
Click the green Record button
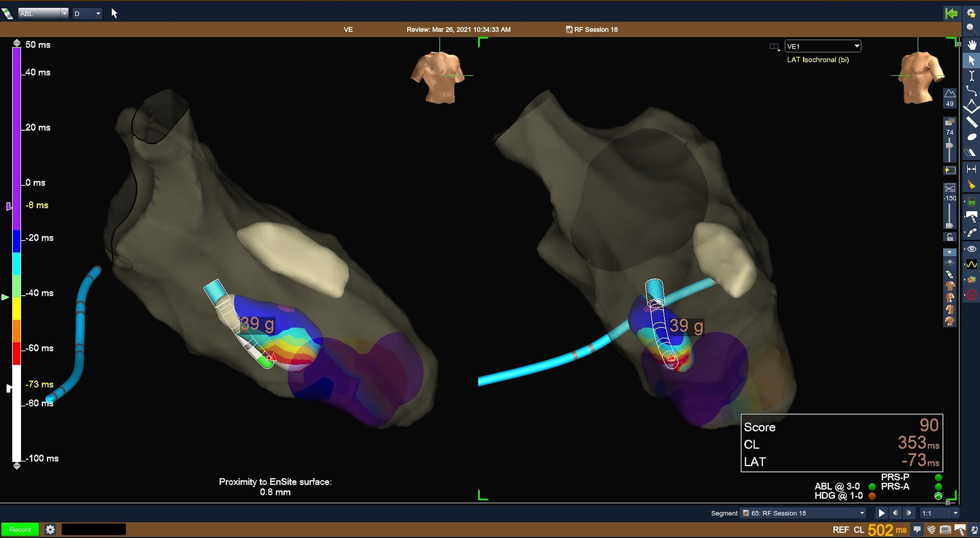[x=20, y=529]
